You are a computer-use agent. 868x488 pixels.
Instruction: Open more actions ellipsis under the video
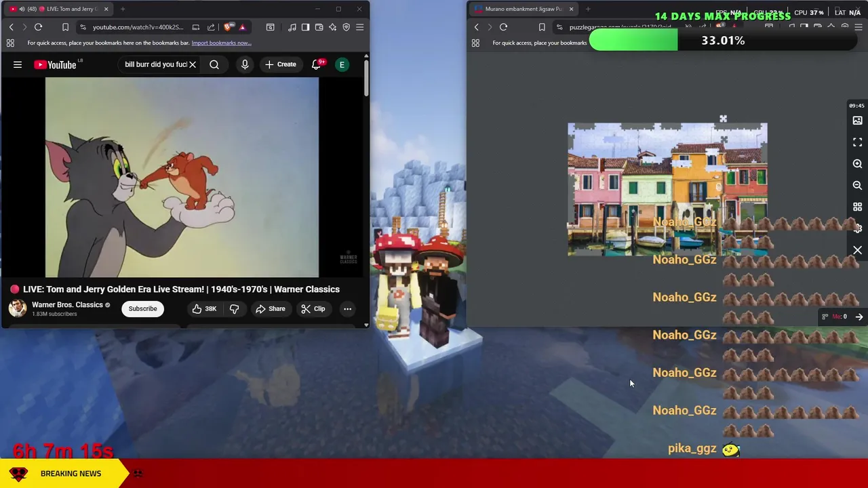(x=347, y=309)
